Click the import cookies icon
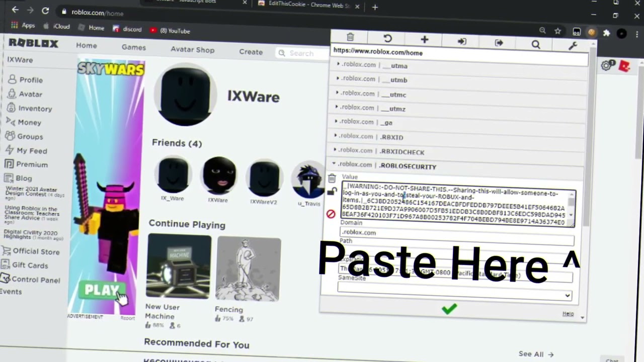Image resolution: width=644 pixels, height=362 pixels. point(462,42)
